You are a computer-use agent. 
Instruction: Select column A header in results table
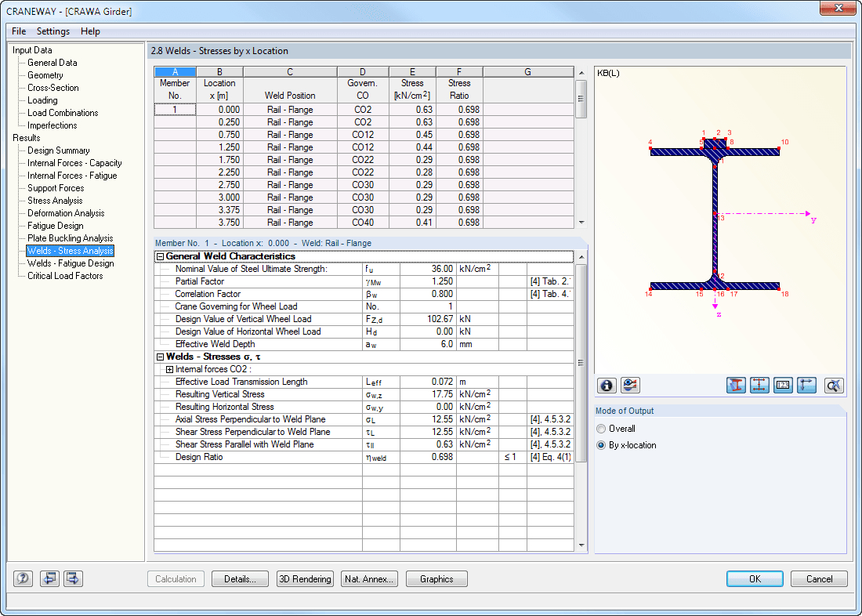tap(175, 72)
